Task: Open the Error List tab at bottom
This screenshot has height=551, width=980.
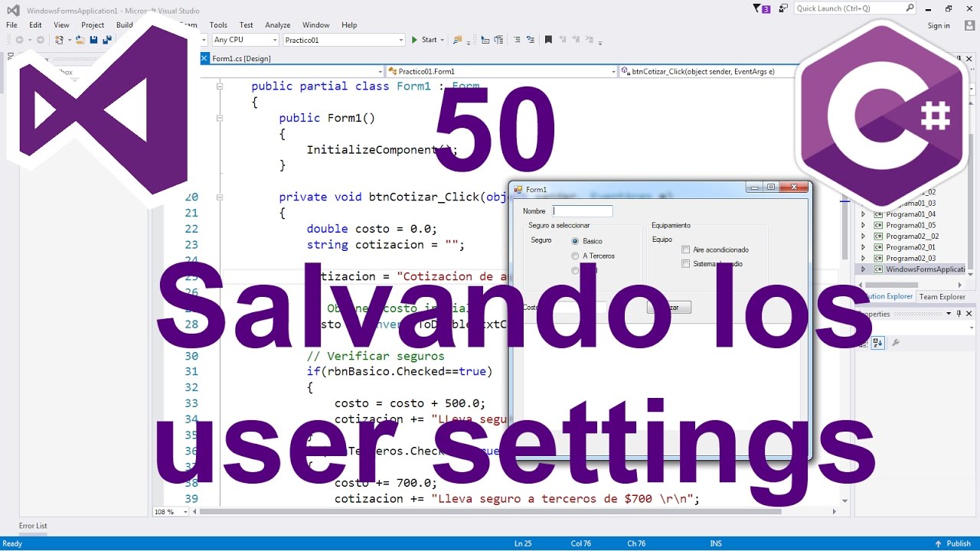Action: tap(33, 526)
